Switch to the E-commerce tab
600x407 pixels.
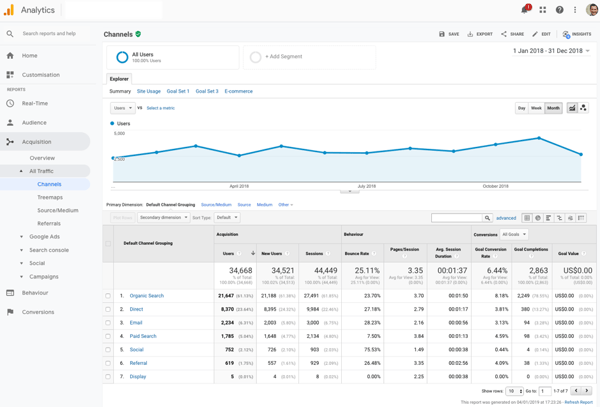(238, 91)
